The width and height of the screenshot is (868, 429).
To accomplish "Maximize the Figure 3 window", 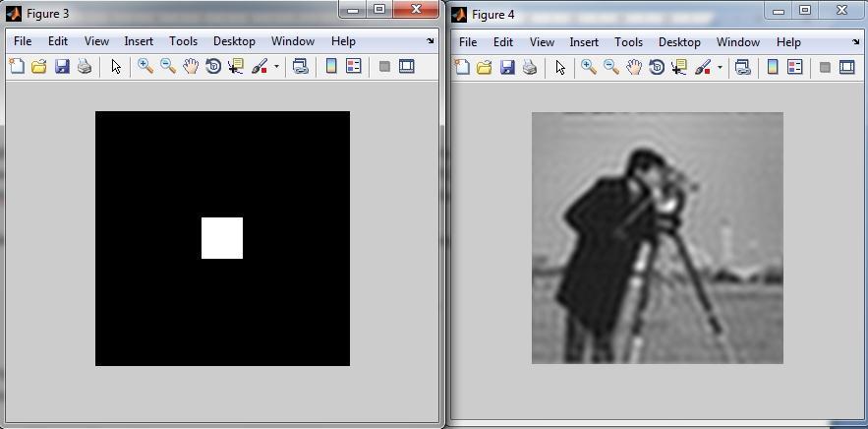I will point(379,10).
